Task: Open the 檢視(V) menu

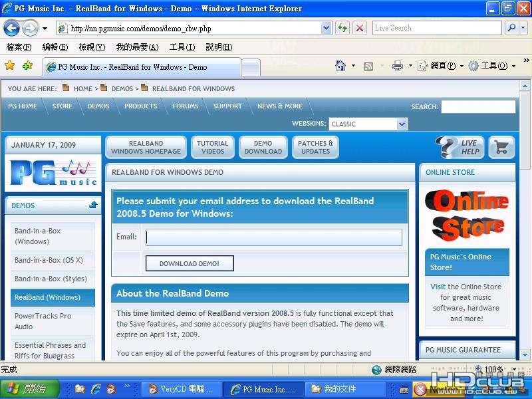Action: (x=92, y=47)
